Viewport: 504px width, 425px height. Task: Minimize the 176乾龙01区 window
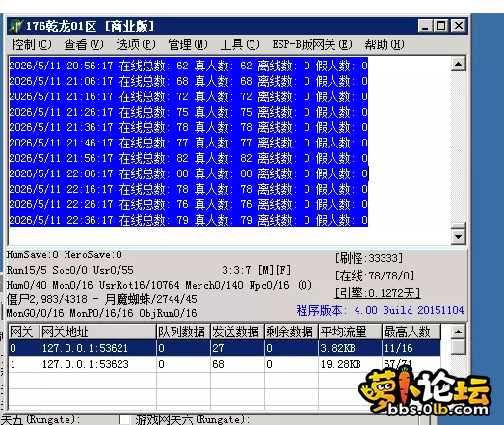tap(425, 26)
